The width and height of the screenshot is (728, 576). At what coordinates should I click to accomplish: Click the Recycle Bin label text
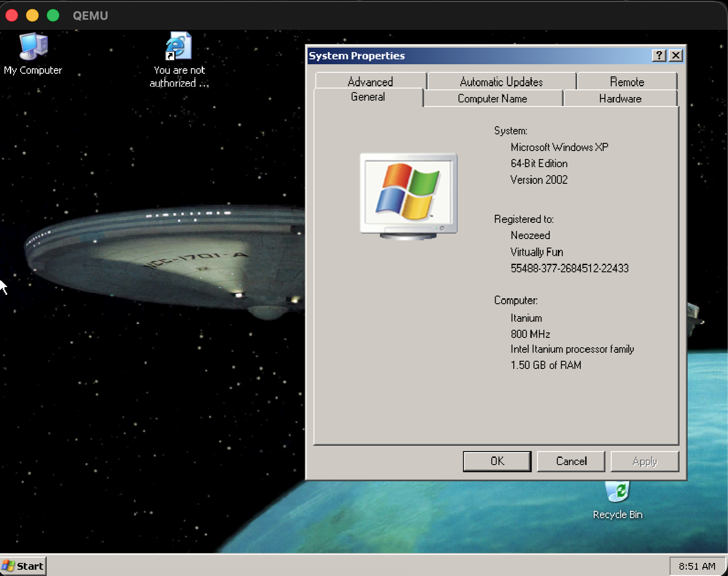(617, 515)
